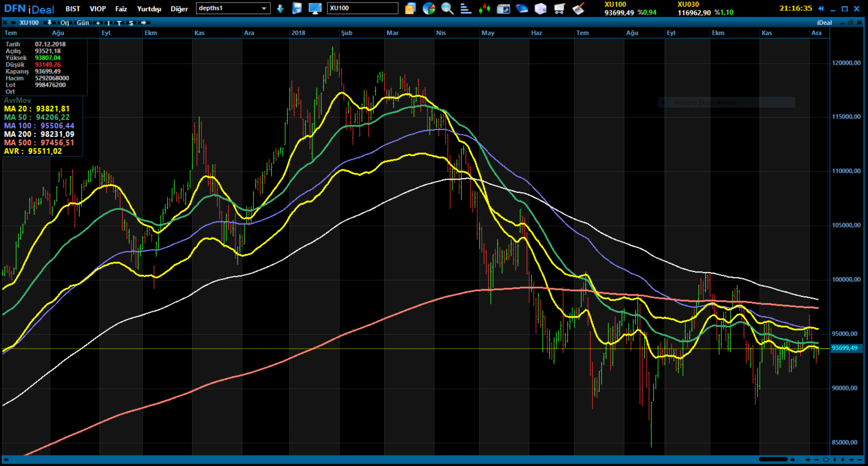Open the pie chart icon
The image size is (868, 466).
429,8
